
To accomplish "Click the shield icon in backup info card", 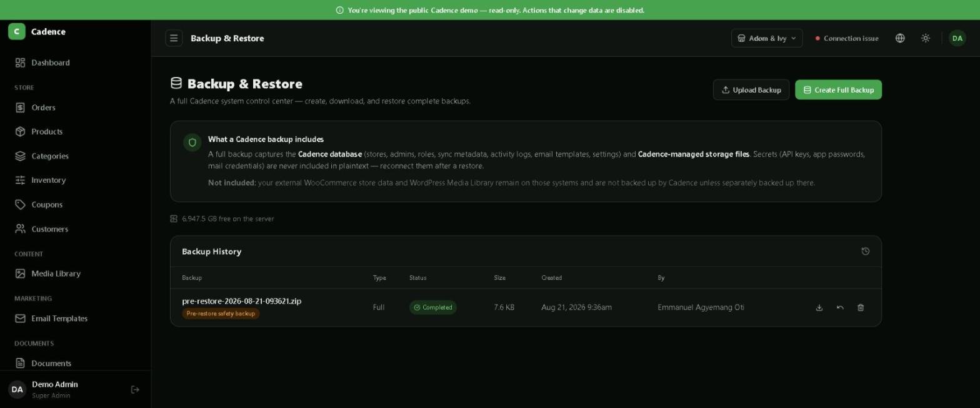I will 192,143.
